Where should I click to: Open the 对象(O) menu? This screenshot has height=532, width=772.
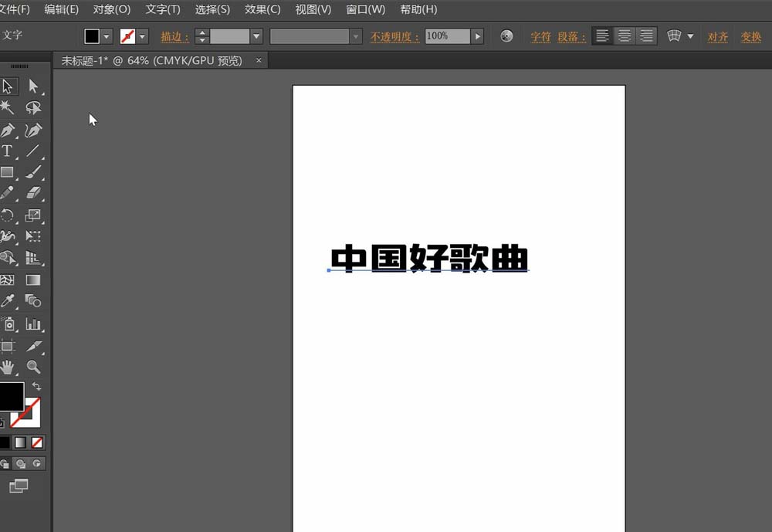point(112,9)
